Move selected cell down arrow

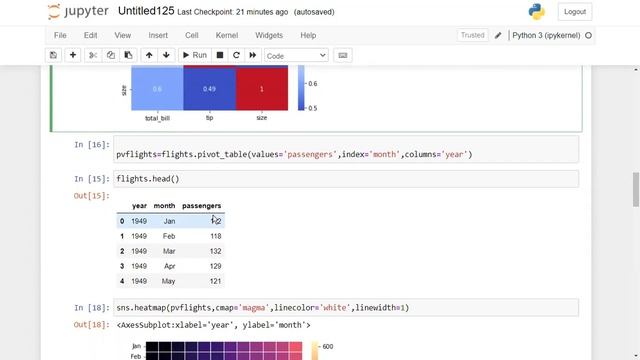coord(166,55)
